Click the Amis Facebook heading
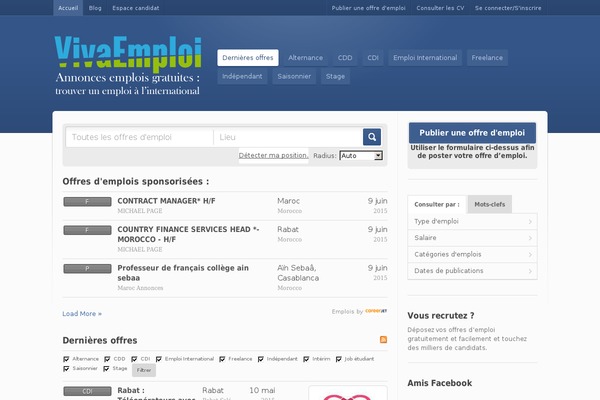This screenshot has width=600, height=400. point(440,383)
